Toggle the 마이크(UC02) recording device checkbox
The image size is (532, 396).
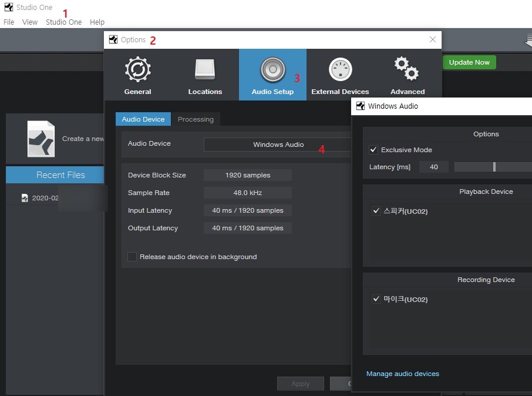point(376,299)
